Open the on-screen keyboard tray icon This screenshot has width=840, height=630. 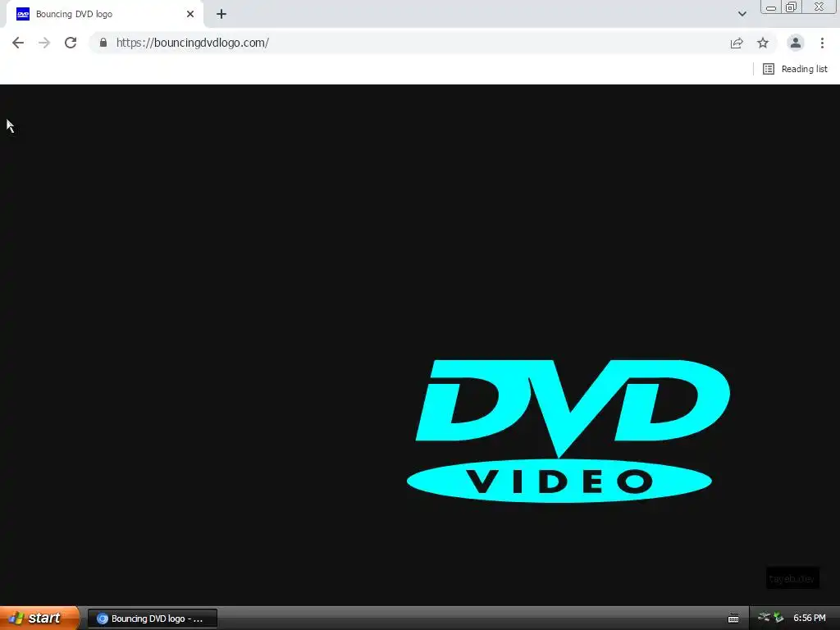(733, 619)
